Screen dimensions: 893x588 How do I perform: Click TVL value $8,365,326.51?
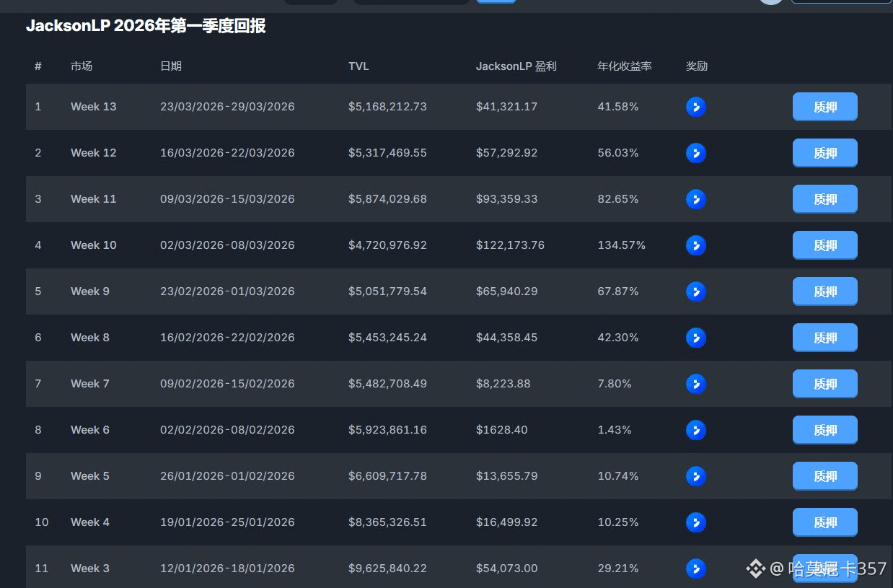[387, 522]
